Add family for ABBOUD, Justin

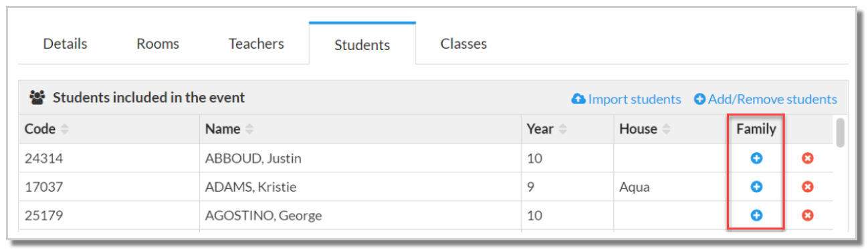756,158
